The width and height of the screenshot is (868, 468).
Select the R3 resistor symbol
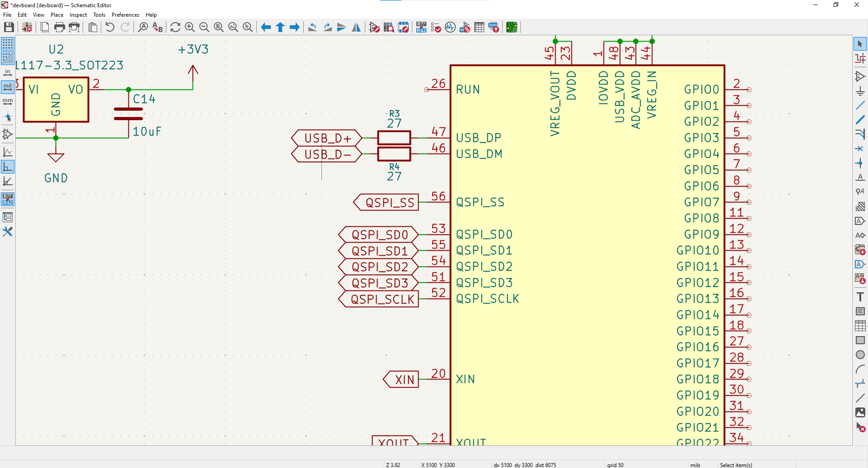coord(394,137)
